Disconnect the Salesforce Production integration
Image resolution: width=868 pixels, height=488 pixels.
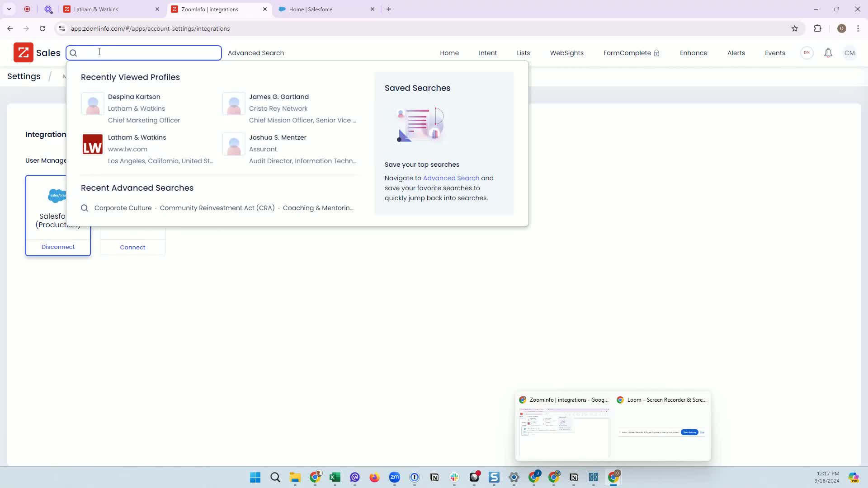point(58,247)
